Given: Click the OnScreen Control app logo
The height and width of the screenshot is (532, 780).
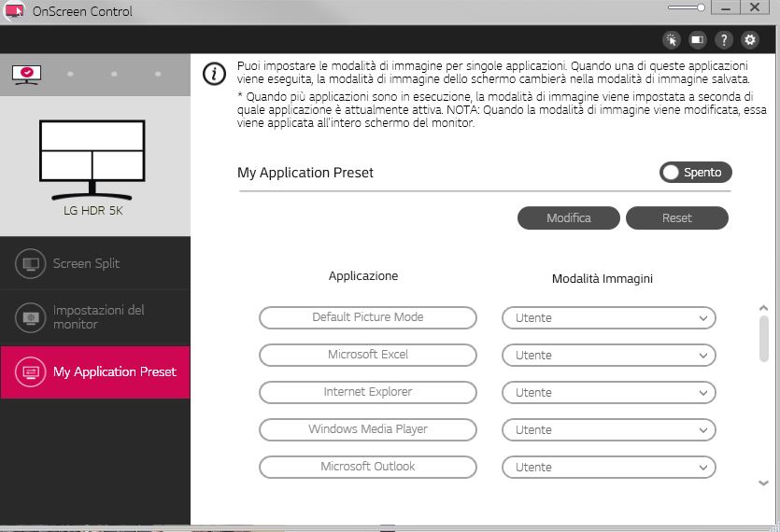Looking at the screenshot, I should point(14,10).
